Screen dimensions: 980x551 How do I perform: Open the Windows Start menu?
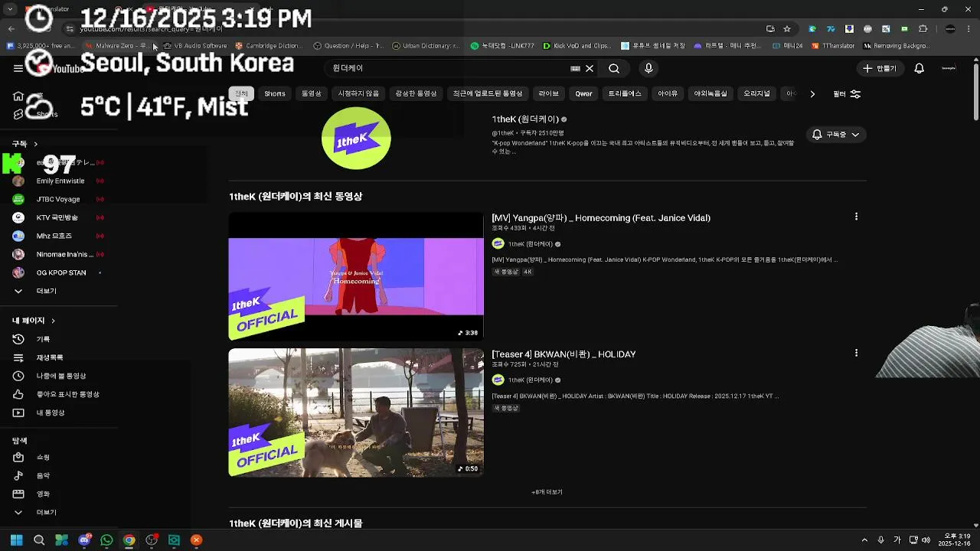click(x=16, y=540)
